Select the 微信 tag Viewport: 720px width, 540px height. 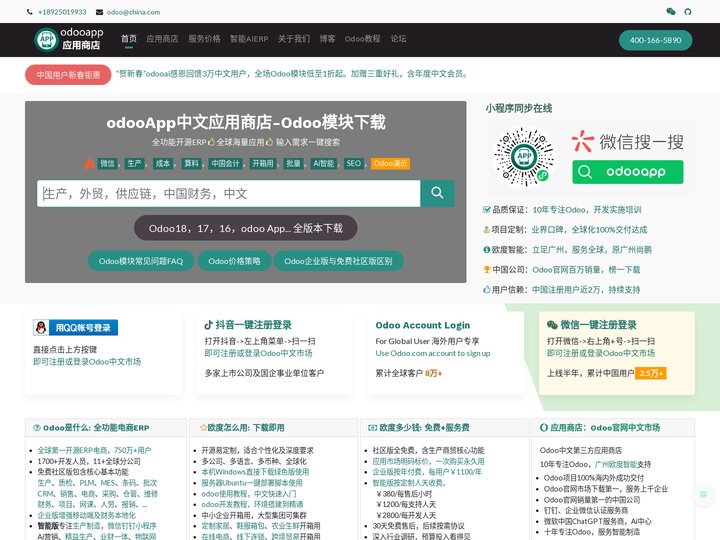[107, 163]
